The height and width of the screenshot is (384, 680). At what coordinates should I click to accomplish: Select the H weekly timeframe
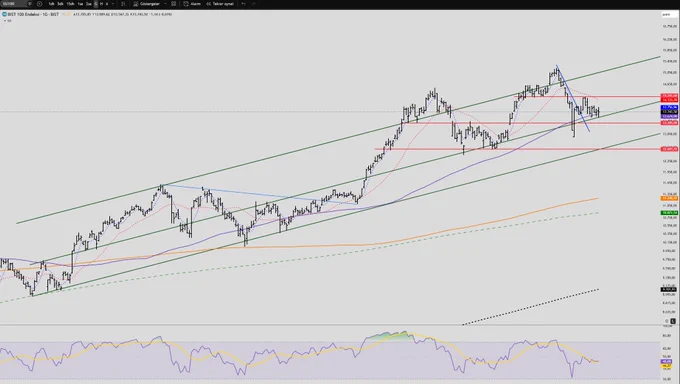click(x=101, y=4)
